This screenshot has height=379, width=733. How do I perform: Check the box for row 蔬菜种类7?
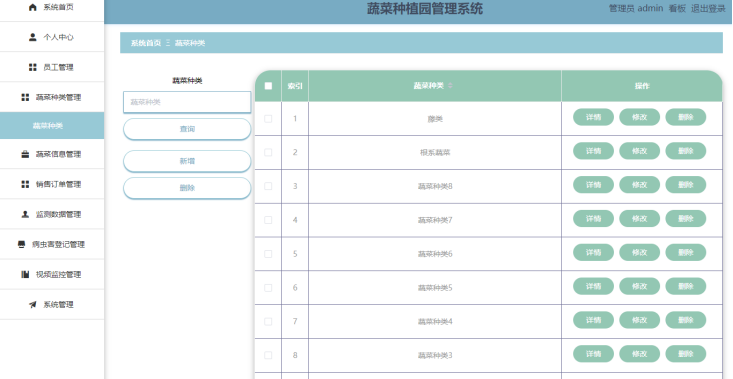[268, 220]
